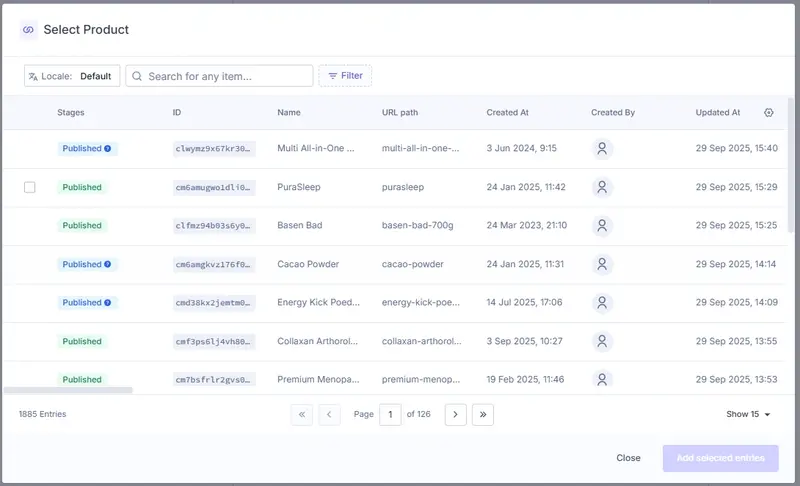
Task: Click the Updated At column header
Action: point(718,113)
